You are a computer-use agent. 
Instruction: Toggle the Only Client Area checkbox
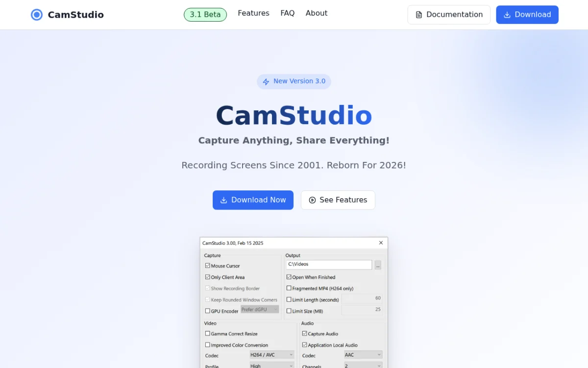pyautogui.click(x=208, y=277)
